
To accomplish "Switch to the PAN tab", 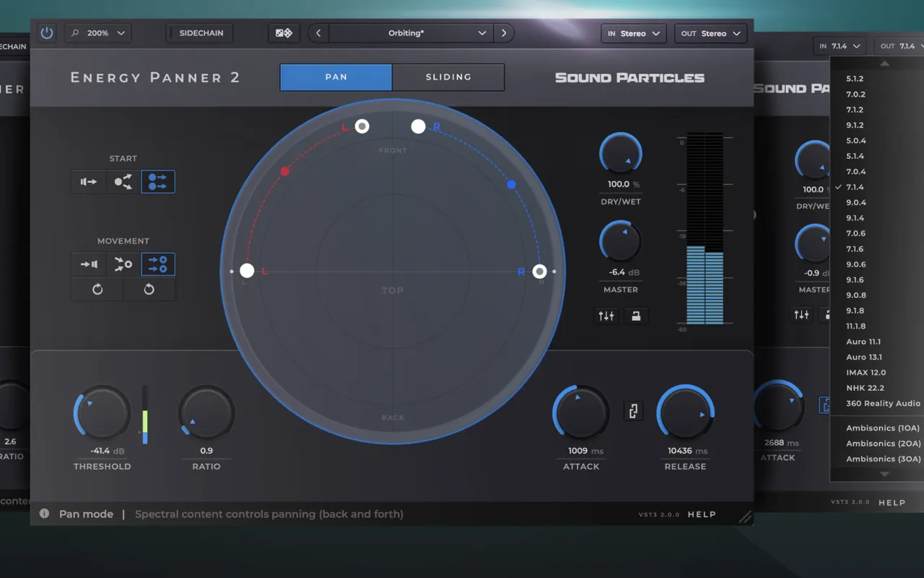I will click(x=336, y=77).
